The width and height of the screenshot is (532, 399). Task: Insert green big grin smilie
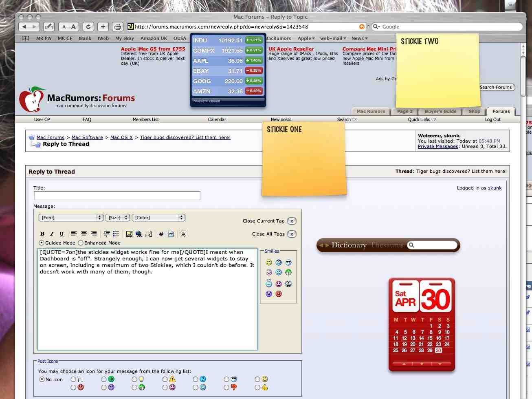[x=288, y=272]
